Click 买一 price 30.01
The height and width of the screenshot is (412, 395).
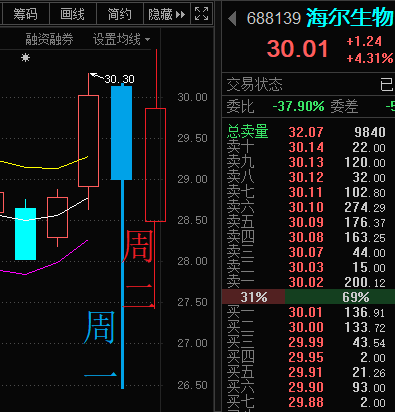pyautogui.click(x=306, y=312)
